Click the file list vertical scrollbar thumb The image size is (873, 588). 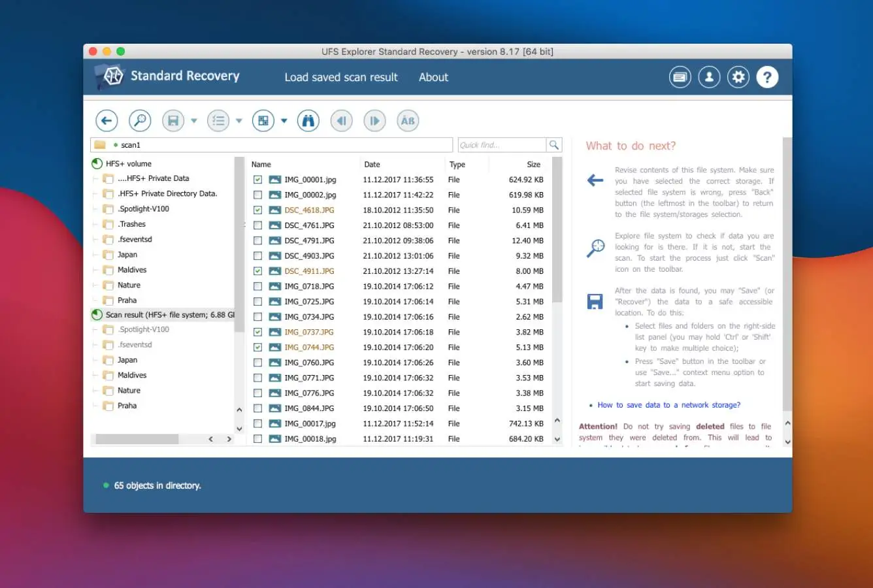coord(557,230)
